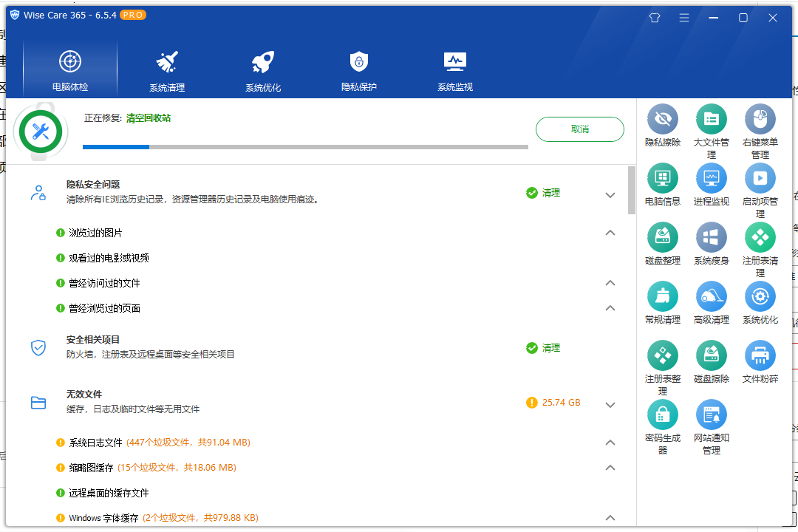Open the 右键菜单管理 context menu manager

tap(760, 132)
